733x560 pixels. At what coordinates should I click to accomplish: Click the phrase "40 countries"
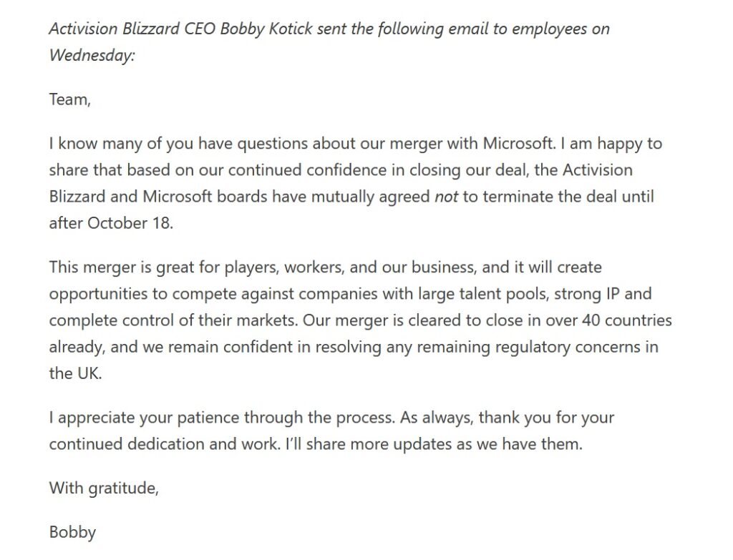click(627, 320)
